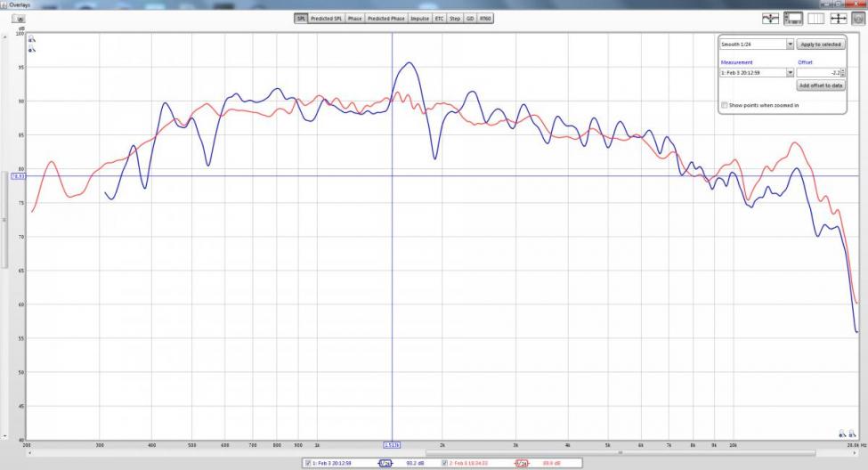Viewport: 868px width, 470px height.
Task: Switch to the SPL tab
Action: click(301, 19)
